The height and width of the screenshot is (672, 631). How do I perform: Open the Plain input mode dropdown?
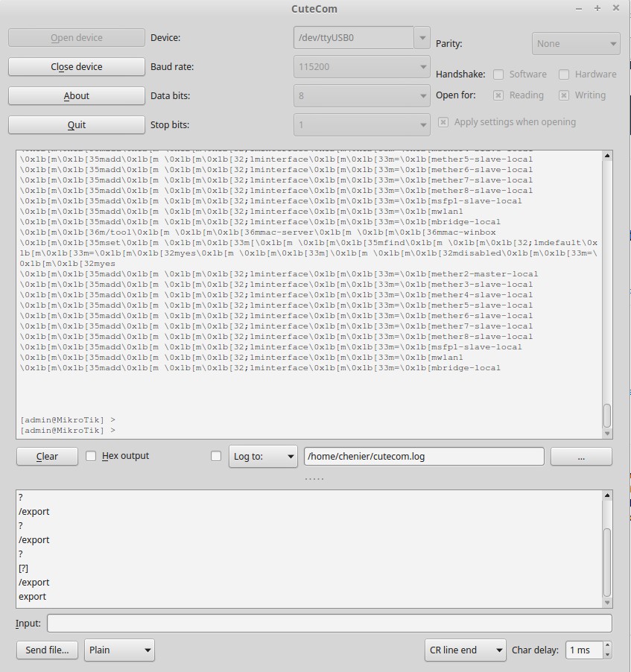coord(118,650)
